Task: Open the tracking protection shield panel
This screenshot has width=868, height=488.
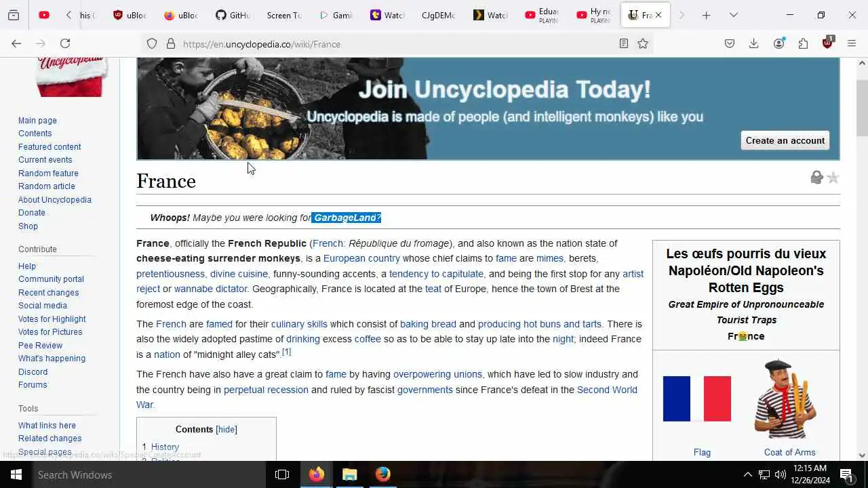Action: pos(152,43)
